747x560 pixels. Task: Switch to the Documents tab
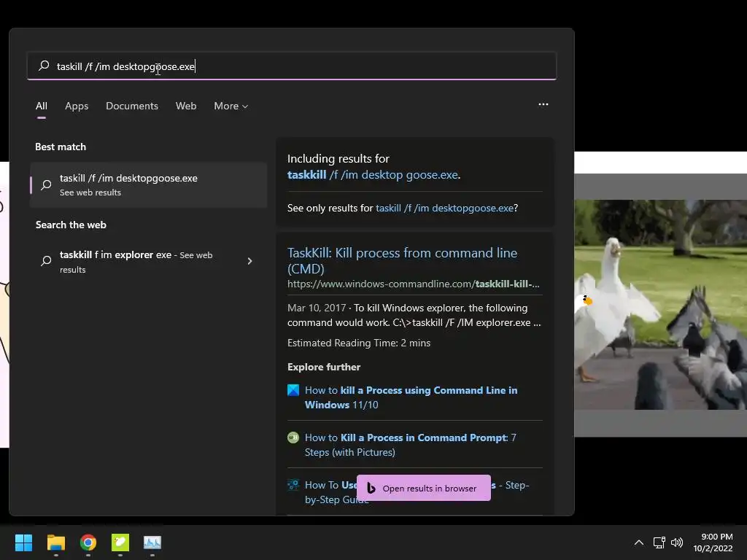click(132, 106)
